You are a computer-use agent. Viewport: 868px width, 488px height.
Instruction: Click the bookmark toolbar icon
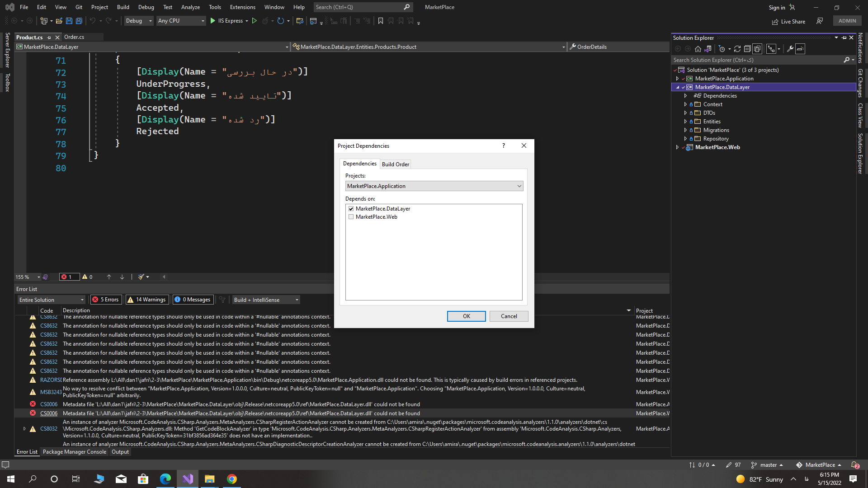pos(381,21)
